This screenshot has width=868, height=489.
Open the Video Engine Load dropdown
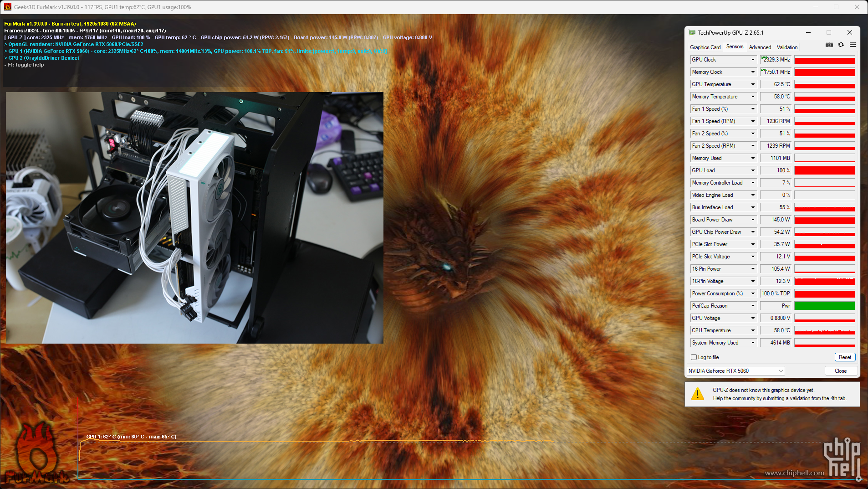click(753, 195)
